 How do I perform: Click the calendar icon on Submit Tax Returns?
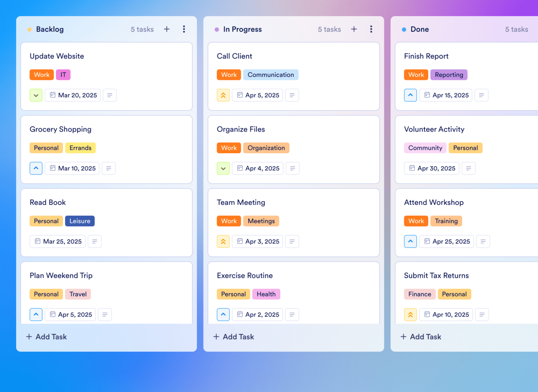[x=427, y=314]
